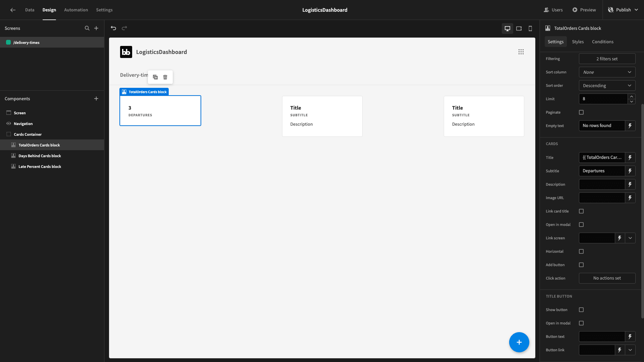Toggle Open in modal under Title Button
Image resolution: width=644 pixels, height=362 pixels.
[x=581, y=323]
